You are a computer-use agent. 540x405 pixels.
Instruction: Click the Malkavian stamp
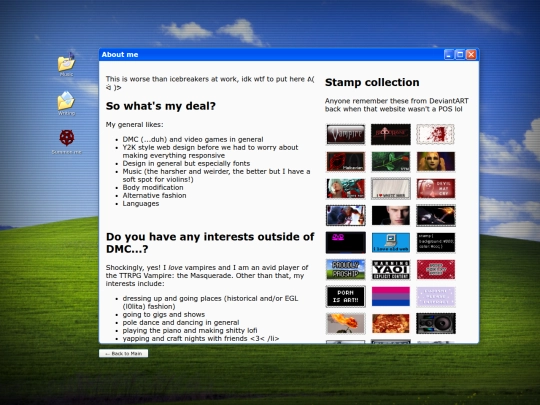pos(346,162)
